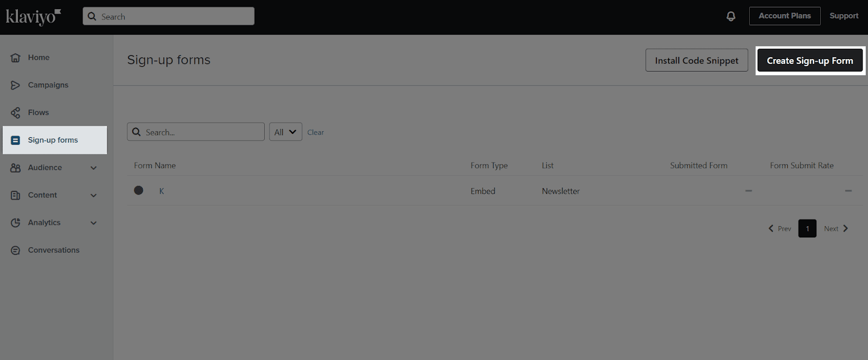Click the Newsletter list cell
This screenshot has width=868, height=360.
(560, 191)
